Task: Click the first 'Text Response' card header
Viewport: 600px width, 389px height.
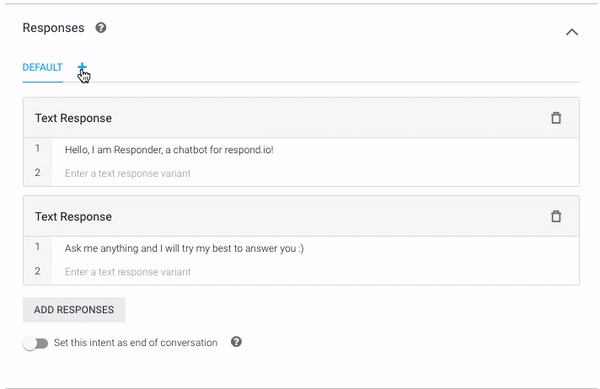Action: [x=301, y=118]
